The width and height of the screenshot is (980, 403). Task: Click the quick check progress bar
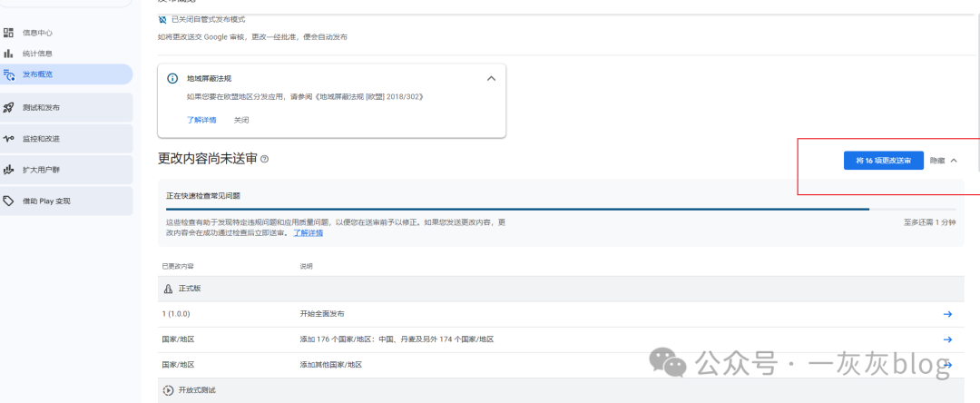click(561, 209)
